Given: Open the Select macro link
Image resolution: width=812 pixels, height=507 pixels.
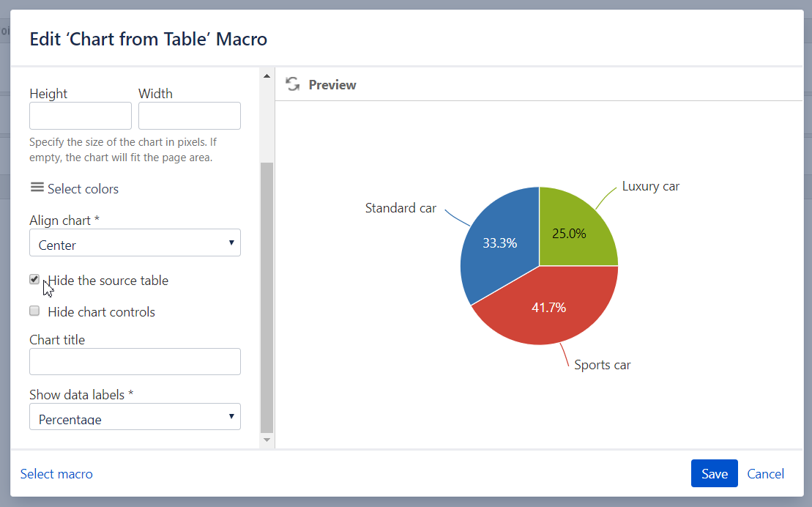Looking at the screenshot, I should (x=56, y=473).
